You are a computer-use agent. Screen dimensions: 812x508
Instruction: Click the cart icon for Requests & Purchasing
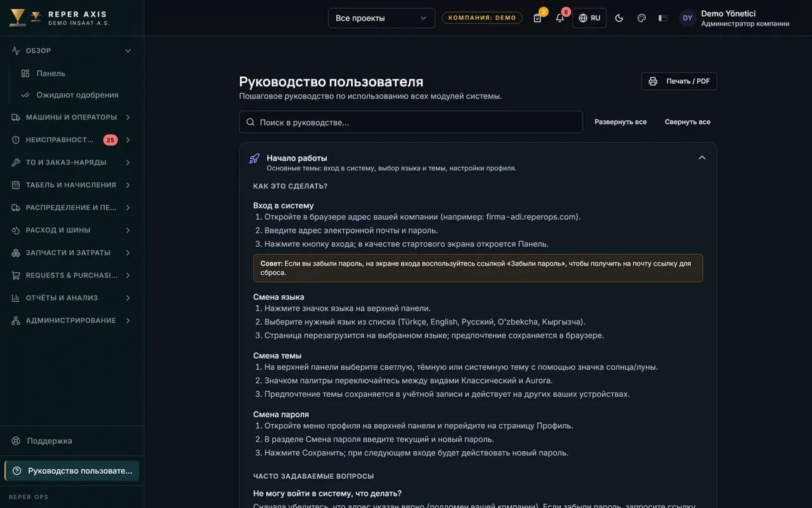tap(16, 275)
